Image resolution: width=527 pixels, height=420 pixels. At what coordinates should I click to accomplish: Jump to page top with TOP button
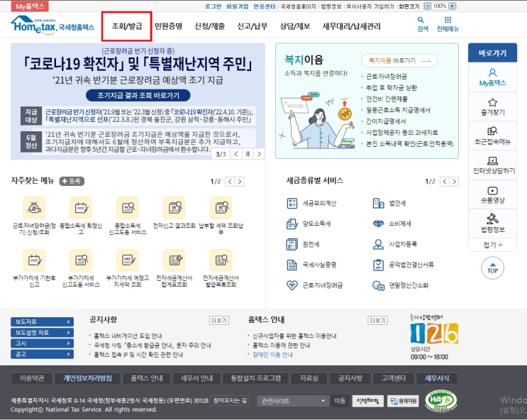[492, 268]
